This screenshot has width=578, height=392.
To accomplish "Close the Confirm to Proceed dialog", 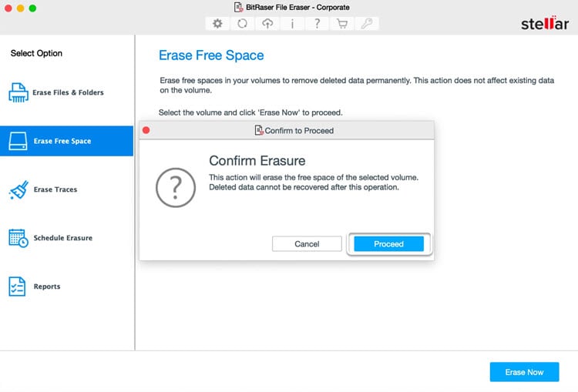I will (146, 130).
